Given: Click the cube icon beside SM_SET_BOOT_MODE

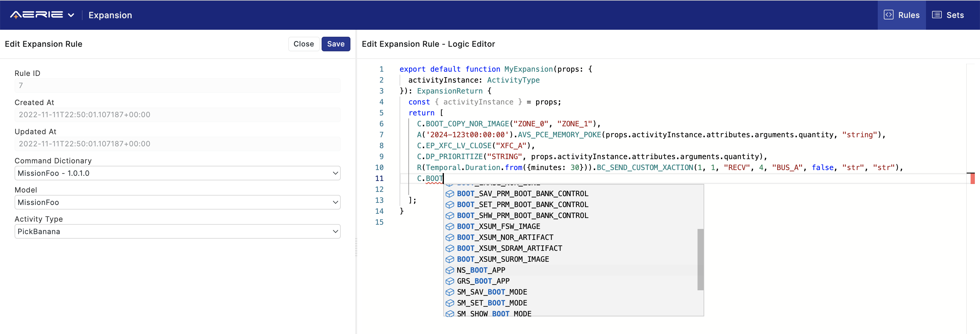Looking at the screenshot, I should [450, 303].
